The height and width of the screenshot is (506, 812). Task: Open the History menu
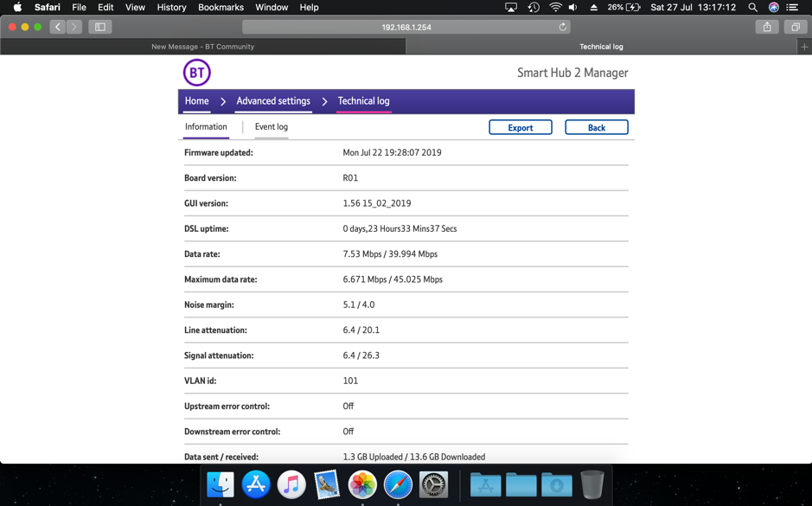(171, 7)
